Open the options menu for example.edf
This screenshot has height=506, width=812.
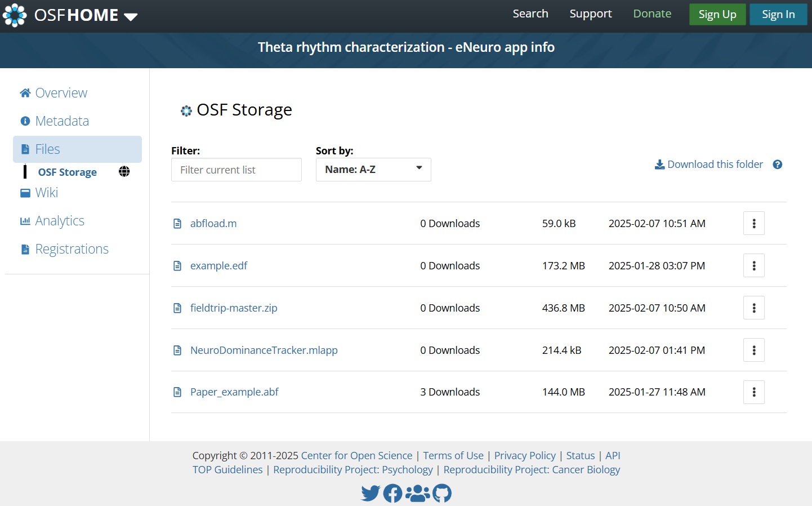(753, 265)
